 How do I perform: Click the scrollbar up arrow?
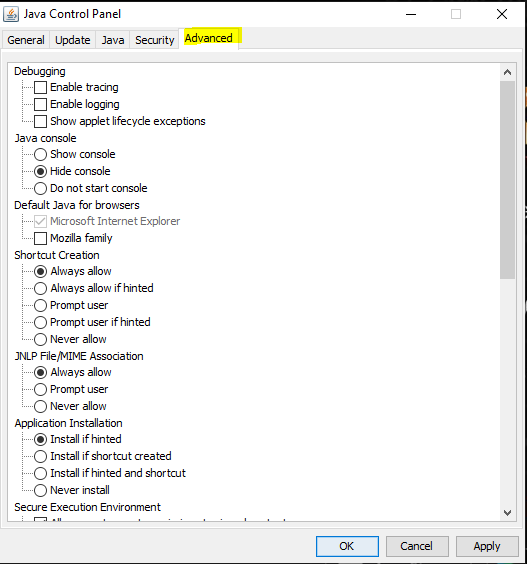click(507, 72)
